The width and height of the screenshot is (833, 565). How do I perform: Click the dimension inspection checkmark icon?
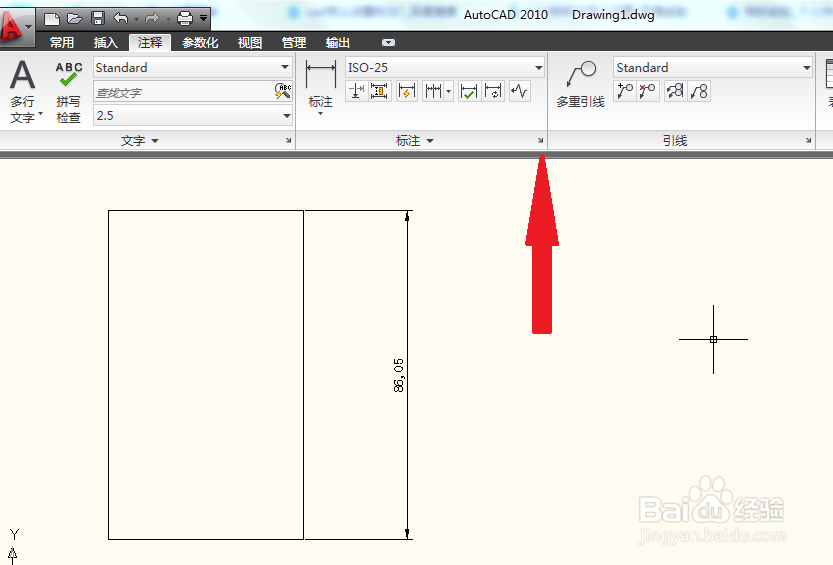pyautogui.click(x=468, y=91)
